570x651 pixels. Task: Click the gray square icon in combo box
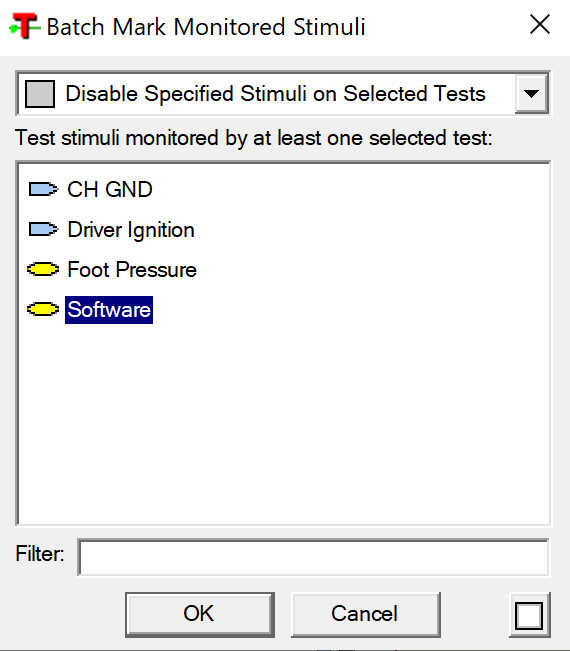pyautogui.click(x=40, y=94)
